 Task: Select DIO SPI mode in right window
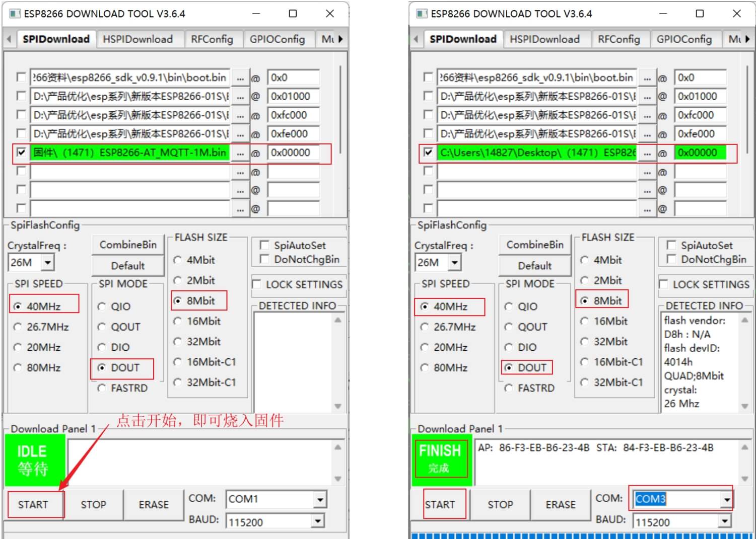509,347
